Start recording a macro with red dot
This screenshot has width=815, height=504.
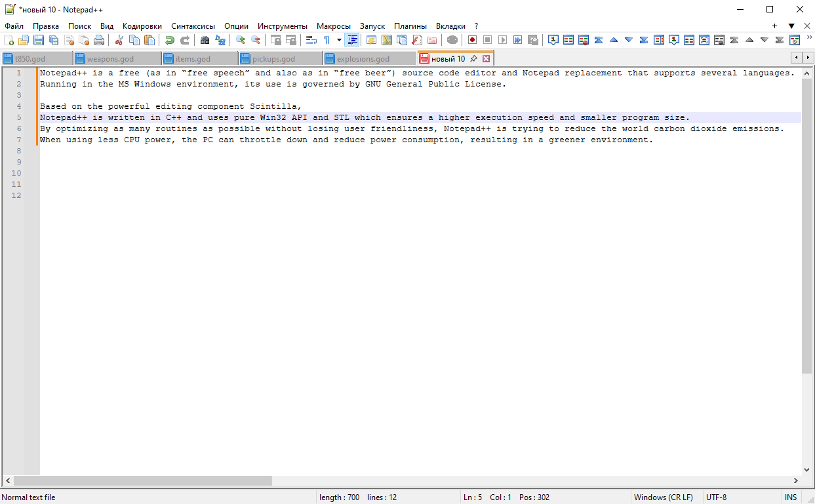[472, 40]
